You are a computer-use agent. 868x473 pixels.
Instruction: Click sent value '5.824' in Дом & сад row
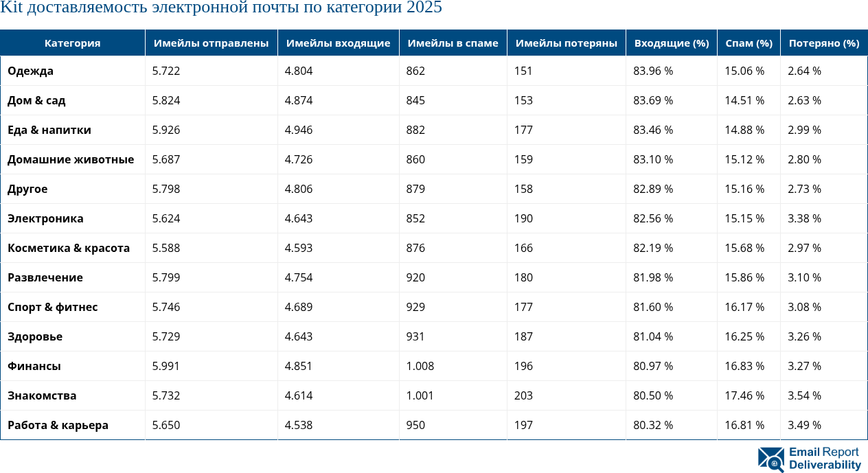coord(166,100)
